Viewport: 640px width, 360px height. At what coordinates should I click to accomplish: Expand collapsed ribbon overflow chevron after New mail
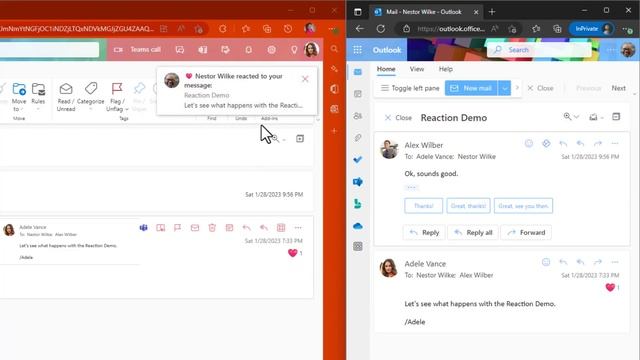pos(517,88)
